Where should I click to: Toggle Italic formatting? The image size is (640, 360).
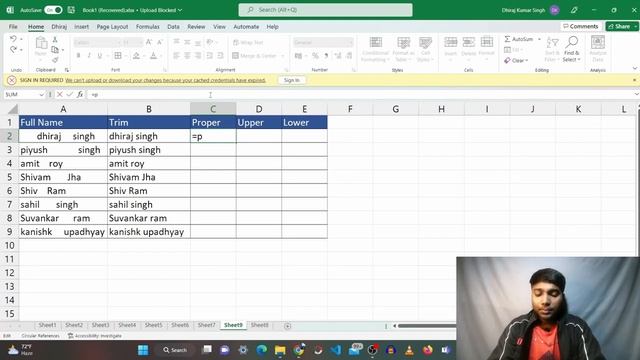(89, 56)
